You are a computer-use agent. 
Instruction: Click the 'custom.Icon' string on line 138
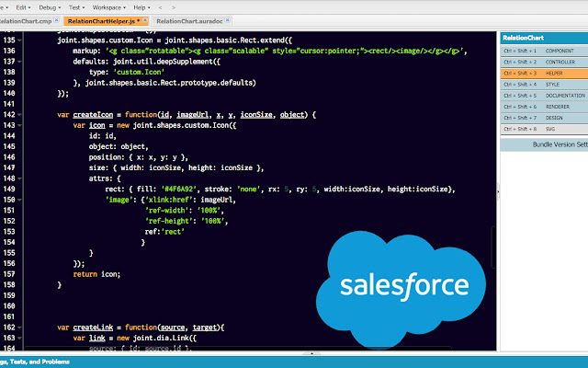pyautogui.click(x=139, y=72)
